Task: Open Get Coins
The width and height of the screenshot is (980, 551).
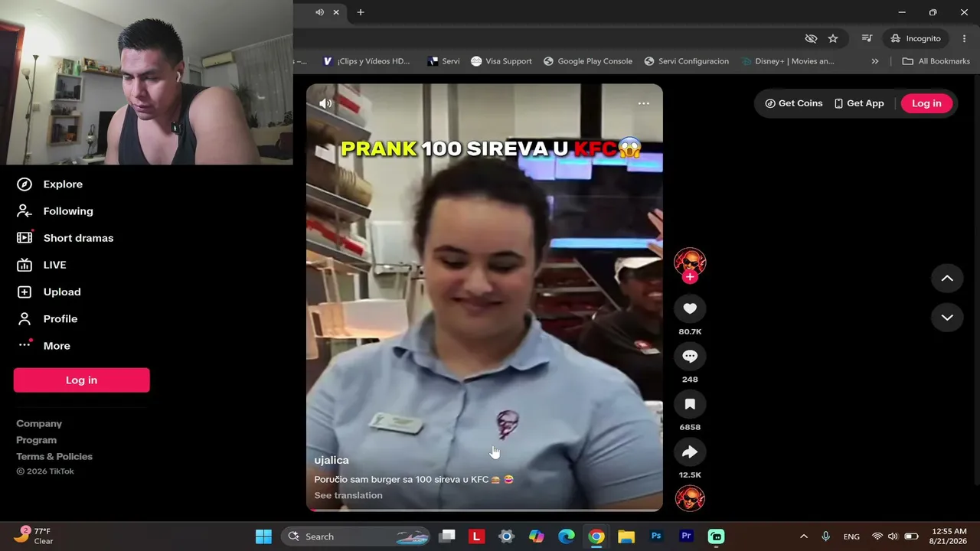Action: click(x=794, y=103)
